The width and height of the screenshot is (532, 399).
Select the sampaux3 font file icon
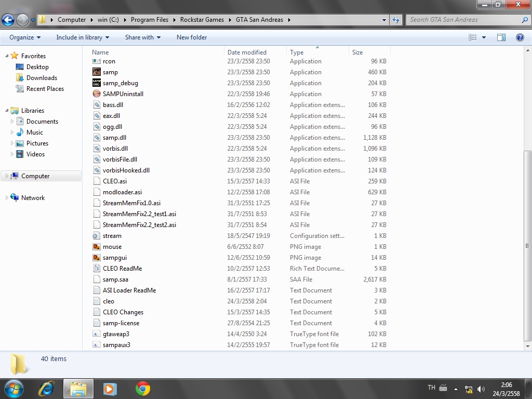point(96,345)
